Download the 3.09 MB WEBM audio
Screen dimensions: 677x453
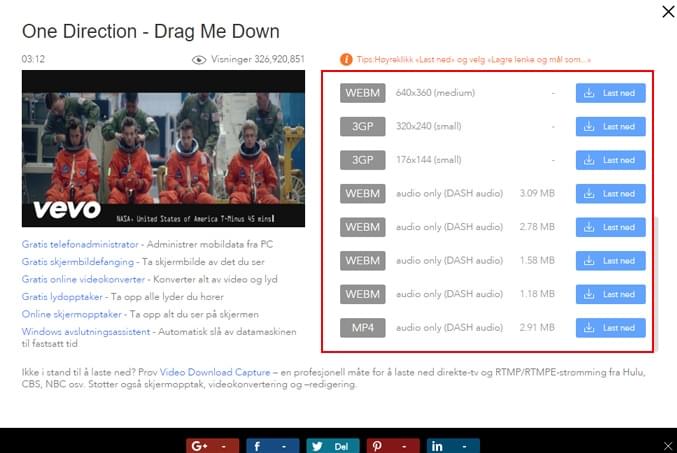[610, 194]
